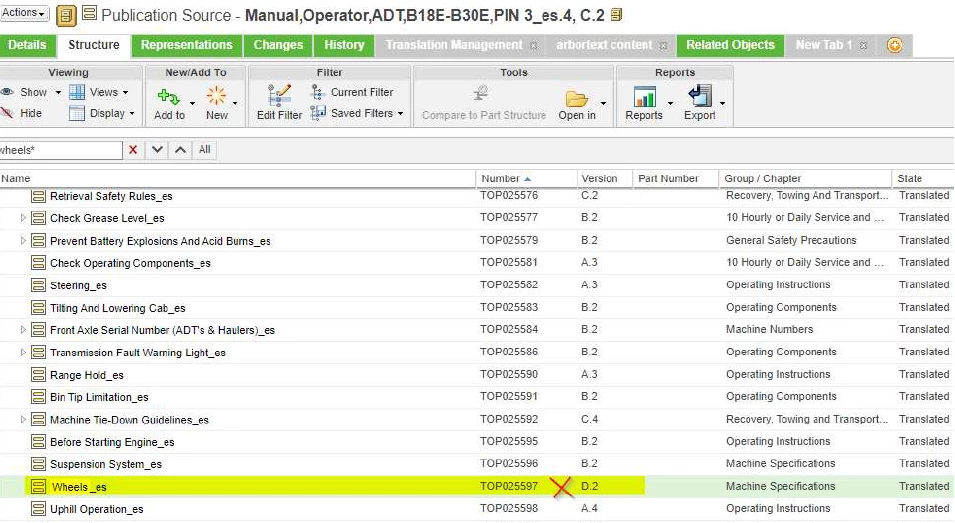955x523 pixels.
Task: Go to the Changes tab
Action: tap(278, 45)
